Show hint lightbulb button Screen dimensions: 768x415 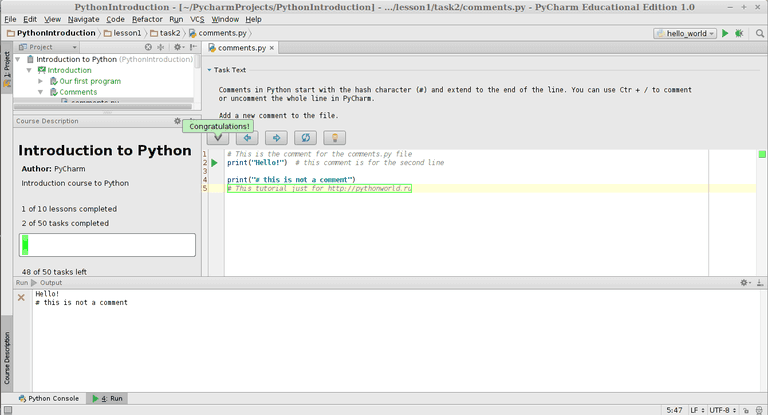pos(335,138)
